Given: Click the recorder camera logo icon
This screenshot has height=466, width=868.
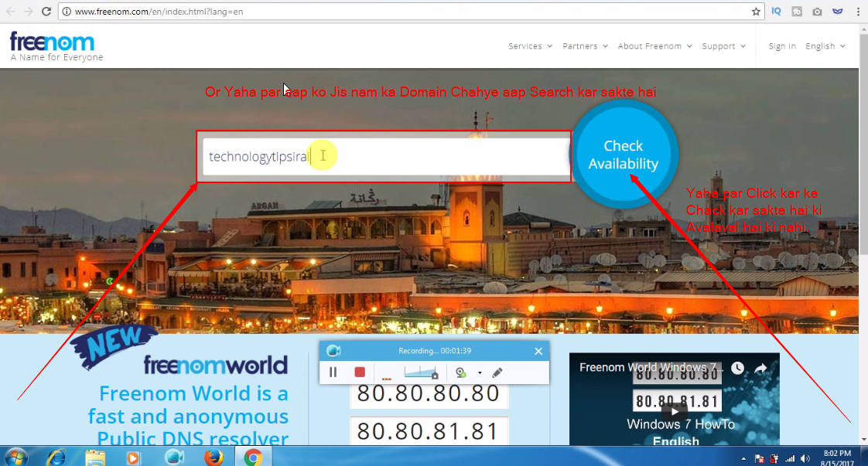Looking at the screenshot, I should [333, 351].
